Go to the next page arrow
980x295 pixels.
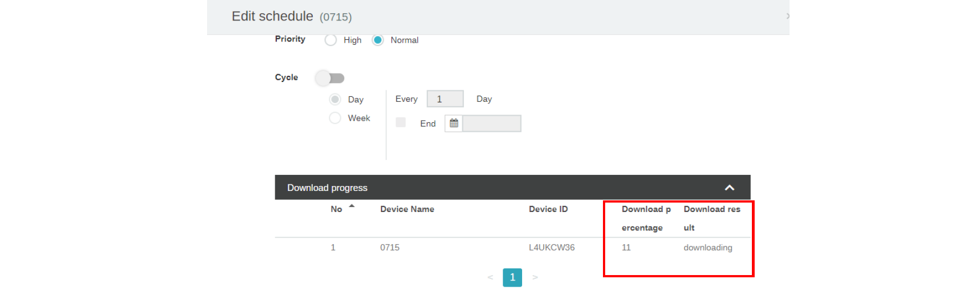[x=535, y=277]
